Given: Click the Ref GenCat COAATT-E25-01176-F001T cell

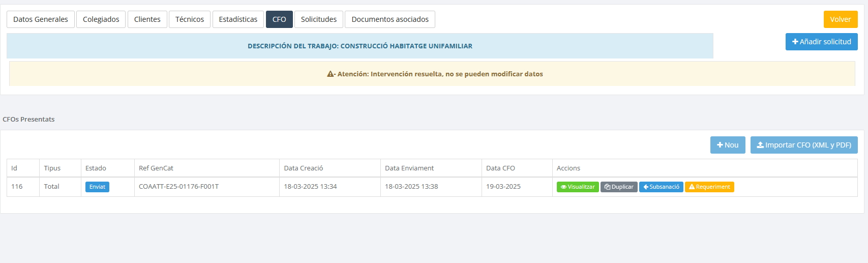Looking at the screenshot, I should (178, 187).
